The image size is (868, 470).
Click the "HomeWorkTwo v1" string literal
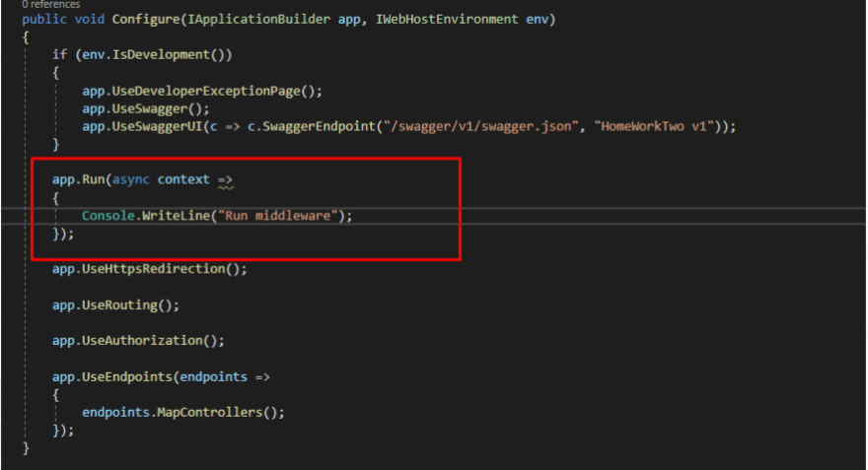654,127
